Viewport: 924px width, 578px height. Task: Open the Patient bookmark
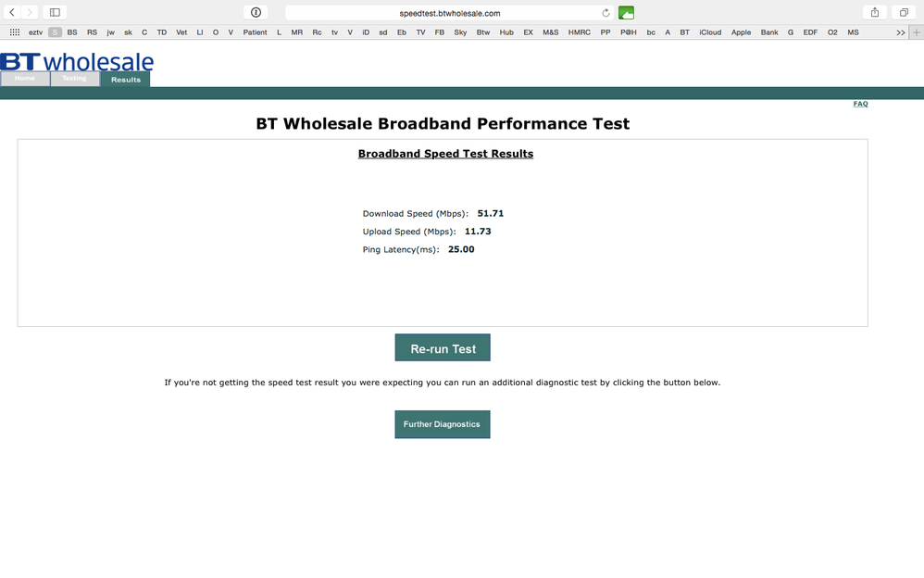coord(255,32)
